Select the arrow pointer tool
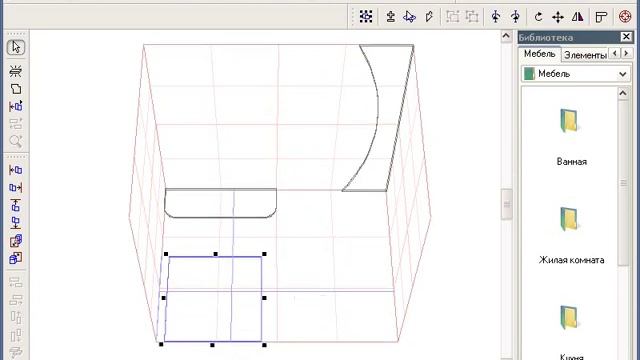 coord(16,47)
